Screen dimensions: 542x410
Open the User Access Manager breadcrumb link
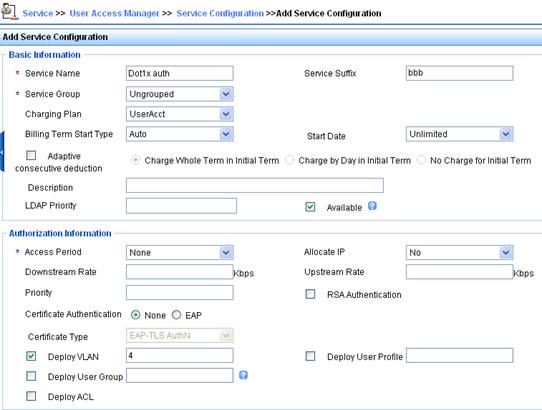114,13
